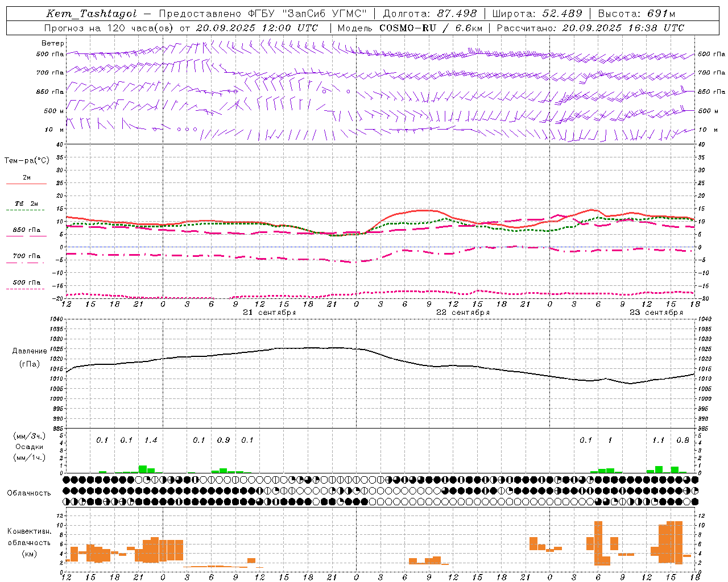Click the (мм/1ч.) precipitation unit label
Screen dimensions: 728x582
click(29, 458)
